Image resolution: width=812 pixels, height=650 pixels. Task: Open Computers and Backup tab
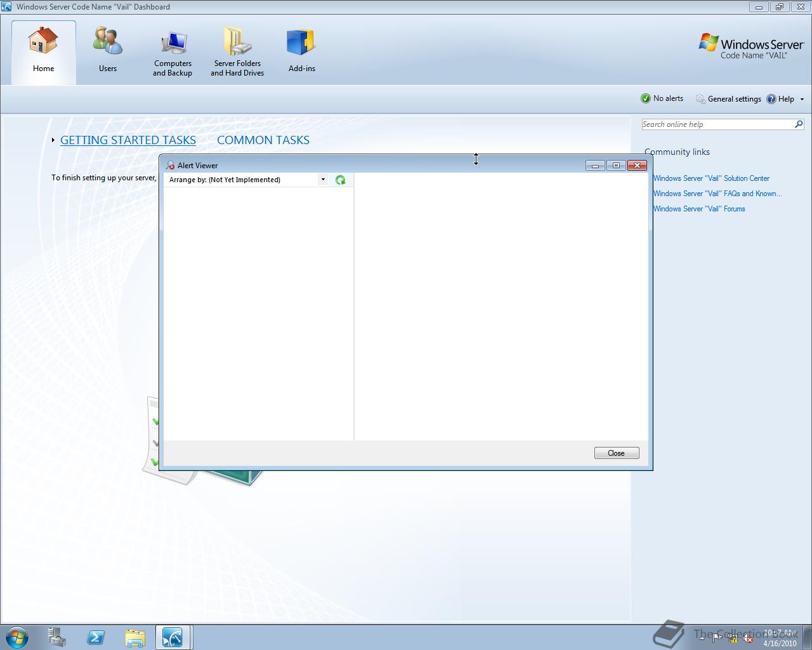[173, 54]
